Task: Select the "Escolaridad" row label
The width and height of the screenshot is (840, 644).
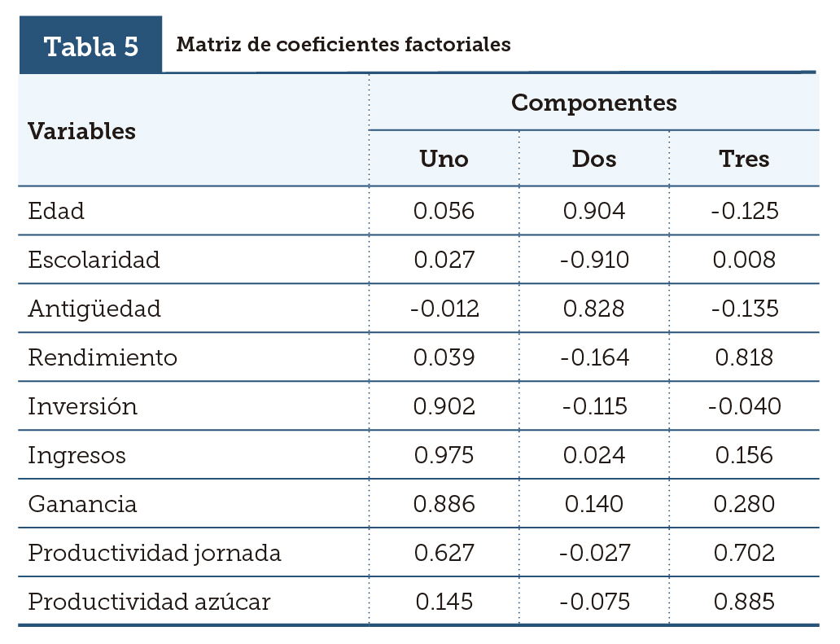Action: (x=94, y=260)
